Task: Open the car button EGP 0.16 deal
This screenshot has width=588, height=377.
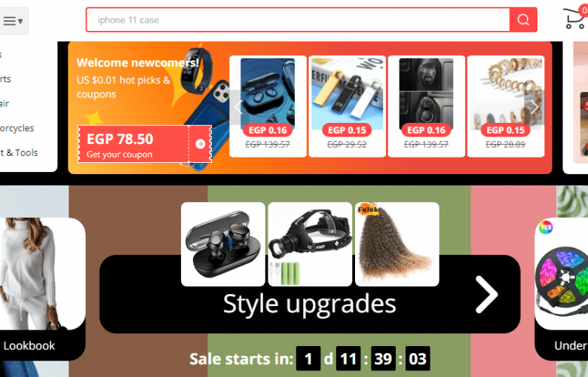Action: (427, 106)
